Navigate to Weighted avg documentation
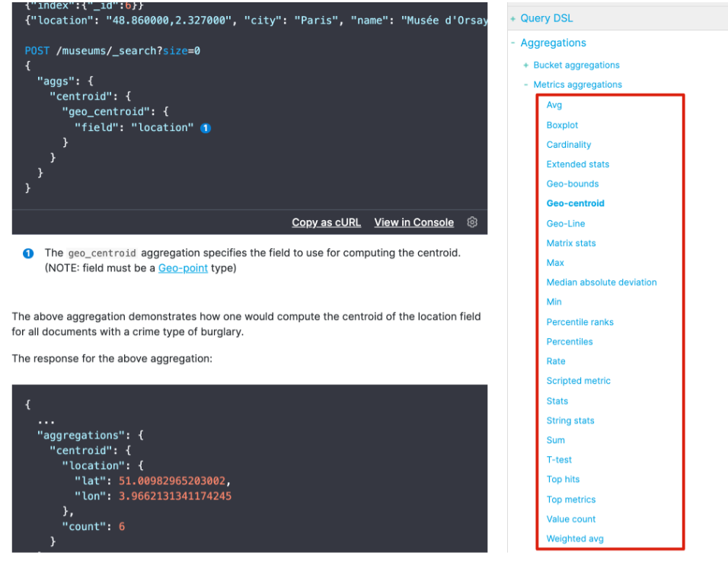Viewport: 728px width, 562px height. pos(574,538)
